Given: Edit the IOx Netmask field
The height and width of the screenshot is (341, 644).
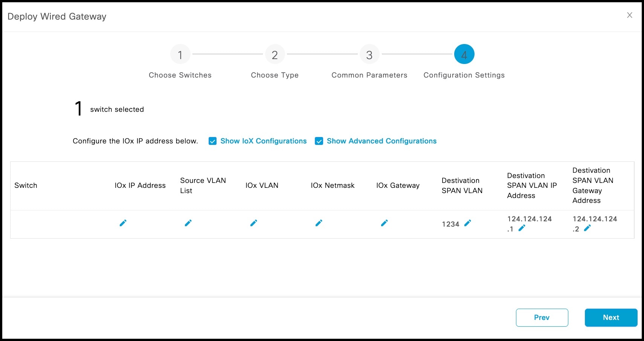Looking at the screenshot, I should click(319, 223).
